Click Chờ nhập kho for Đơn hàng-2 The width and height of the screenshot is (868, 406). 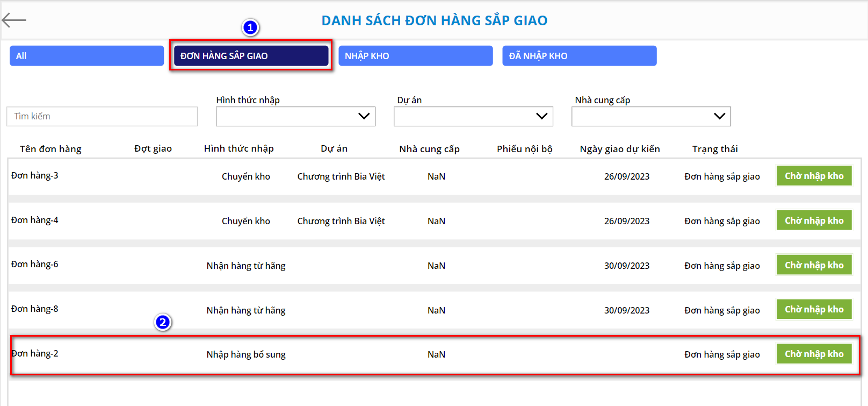pos(814,354)
